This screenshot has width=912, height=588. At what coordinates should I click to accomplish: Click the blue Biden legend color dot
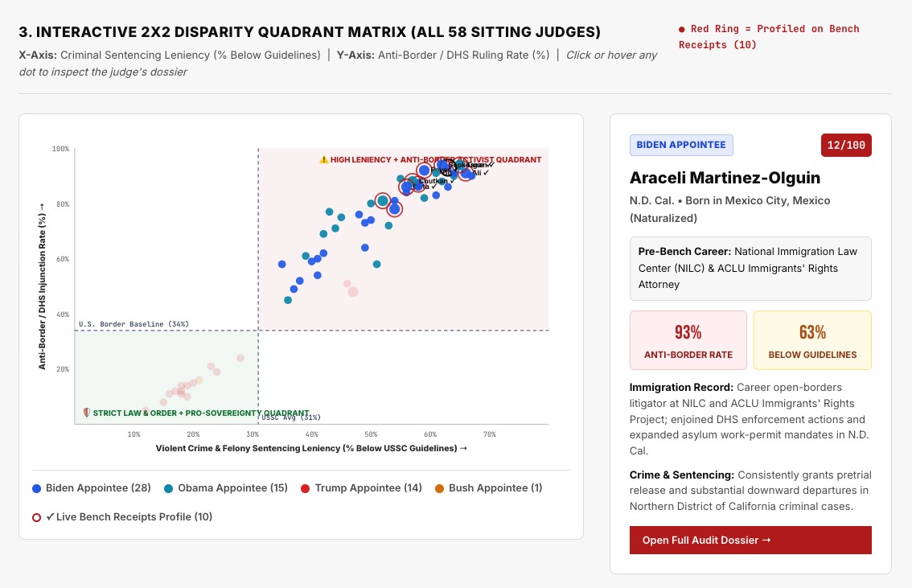pos(37,488)
